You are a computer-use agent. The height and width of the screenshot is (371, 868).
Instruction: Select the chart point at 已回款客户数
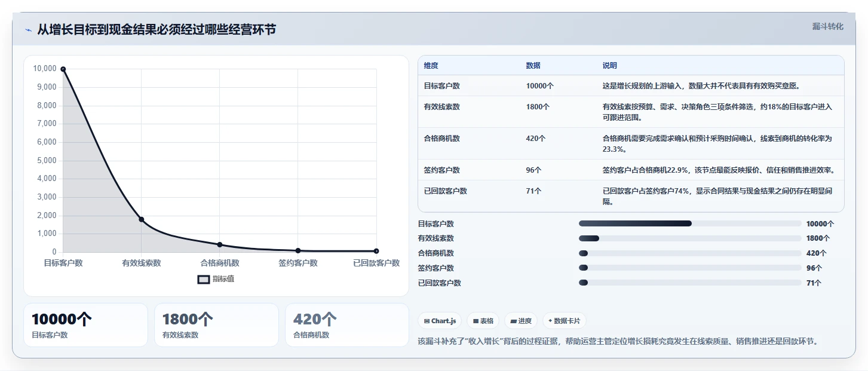tap(376, 251)
